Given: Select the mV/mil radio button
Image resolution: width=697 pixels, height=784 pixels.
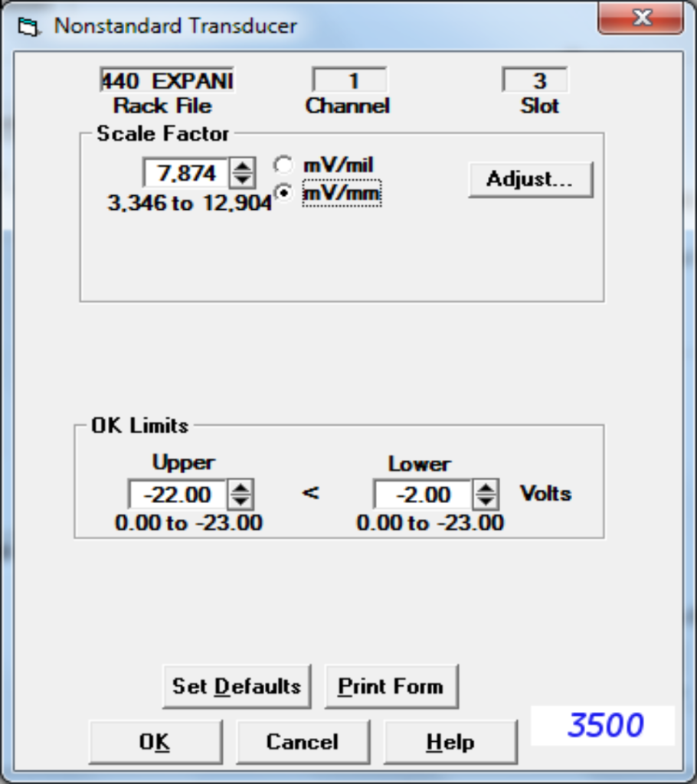Looking at the screenshot, I should point(283,165).
